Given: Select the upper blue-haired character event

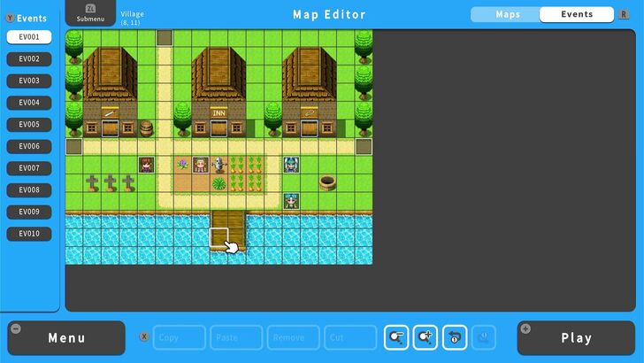Looking at the screenshot, I should (x=291, y=165).
